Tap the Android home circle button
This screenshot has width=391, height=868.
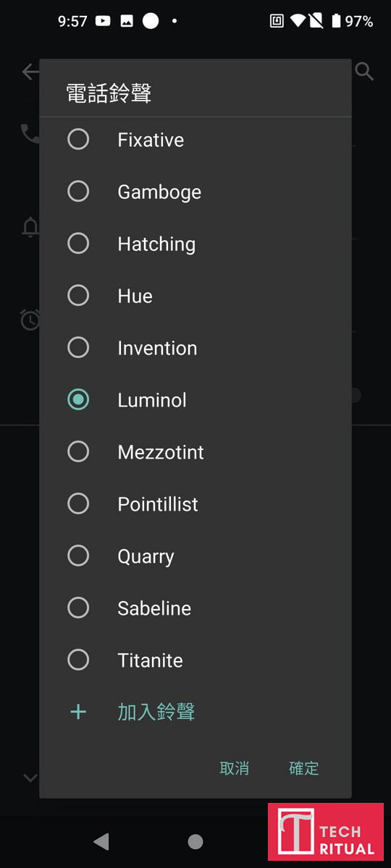pos(195,841)
